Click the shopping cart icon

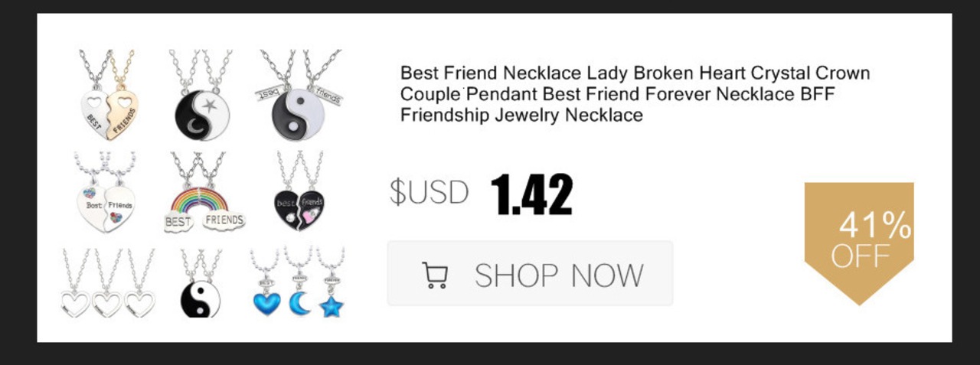(x=435, y=275)
